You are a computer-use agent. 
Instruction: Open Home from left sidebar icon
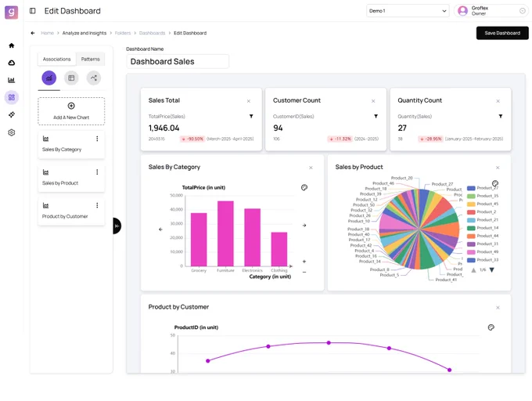pyautogui.click(x=12, y=45)
